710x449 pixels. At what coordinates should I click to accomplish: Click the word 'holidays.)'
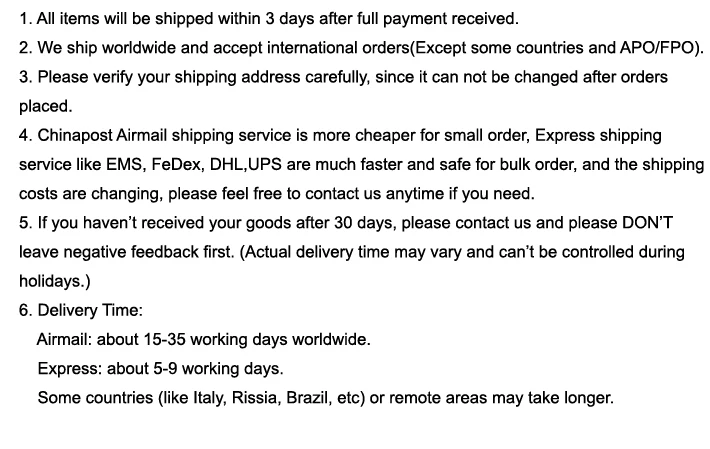tap(55, 282)
